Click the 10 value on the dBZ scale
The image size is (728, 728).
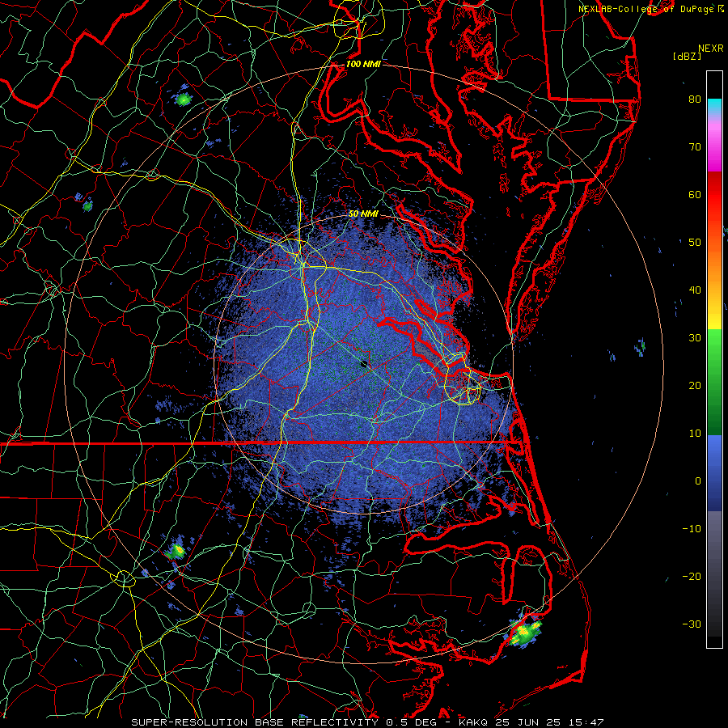coord(695,434)
